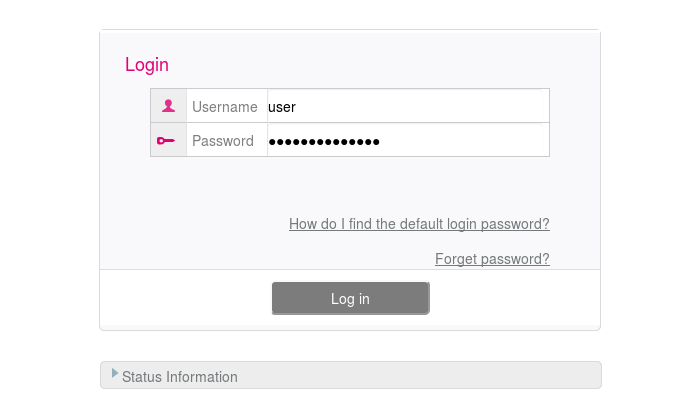The width and height of the screenshot is (685, 416).
Task: Click the Password field label
Action: click(x=223, y=141)
